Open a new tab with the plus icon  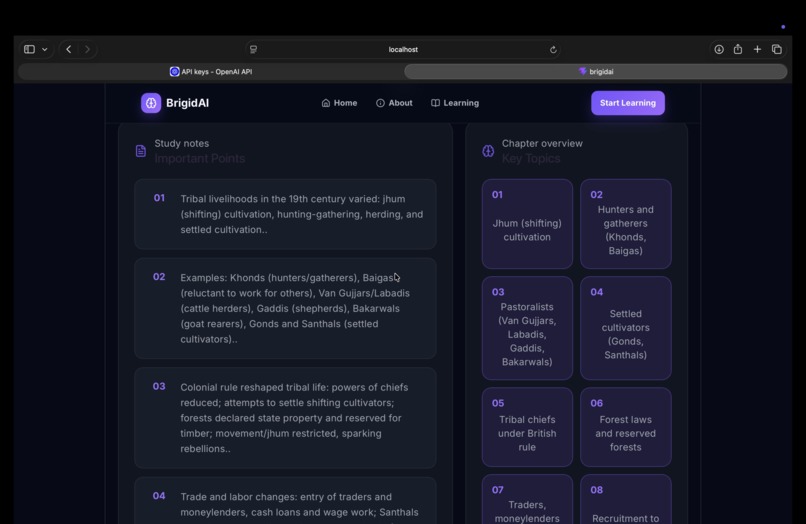pyautogui.click(x=757, y=49)
